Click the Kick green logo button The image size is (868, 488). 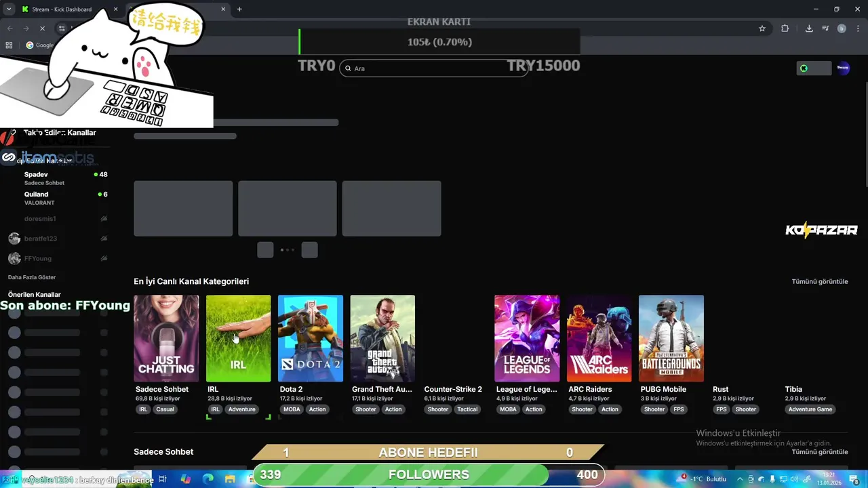814,68
